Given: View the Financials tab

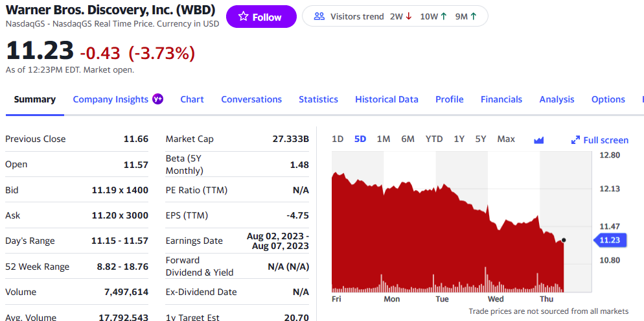Looking at the screenshot, I should [x=501, y=99].
